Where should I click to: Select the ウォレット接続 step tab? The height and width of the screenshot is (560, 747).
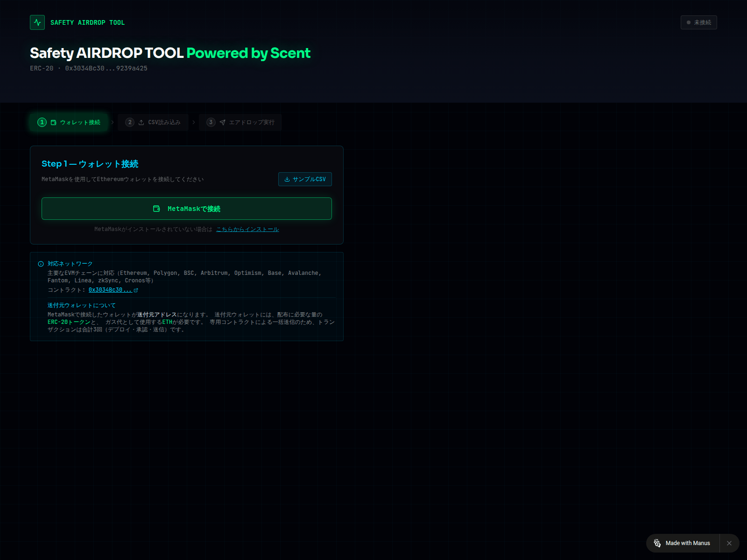pyautogui.click(x=69, y=122)
